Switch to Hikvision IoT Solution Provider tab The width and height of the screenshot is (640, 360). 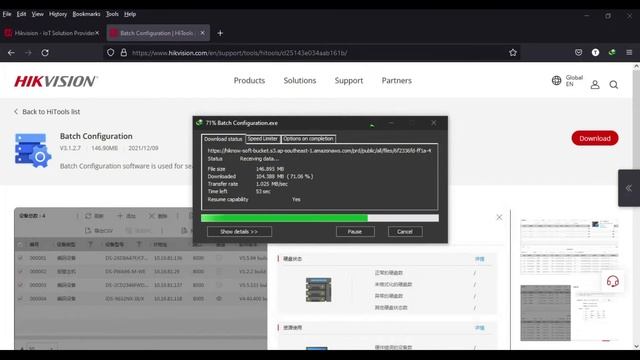coord(52,33)
